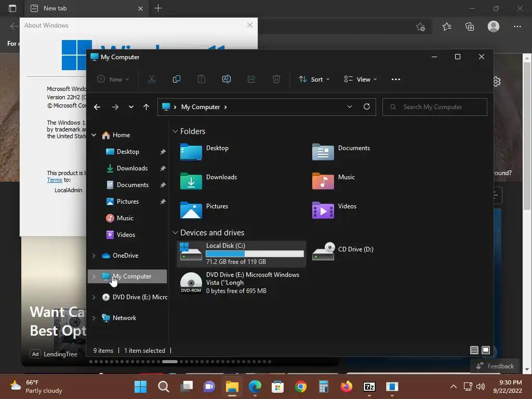Expand the My Computer tree node
This screenshot has height=399, width=532.
coord(94,276)
